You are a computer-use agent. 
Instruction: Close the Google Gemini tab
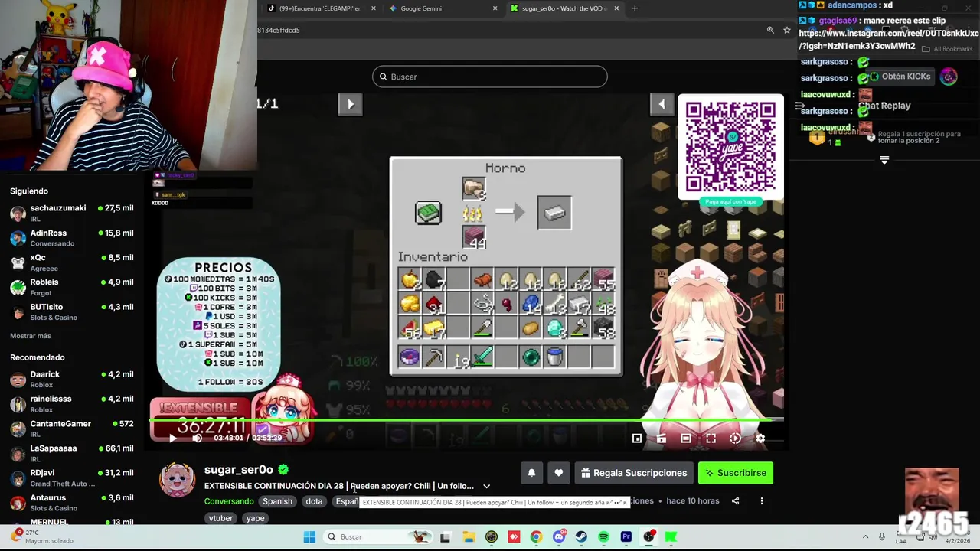[495, 8]
